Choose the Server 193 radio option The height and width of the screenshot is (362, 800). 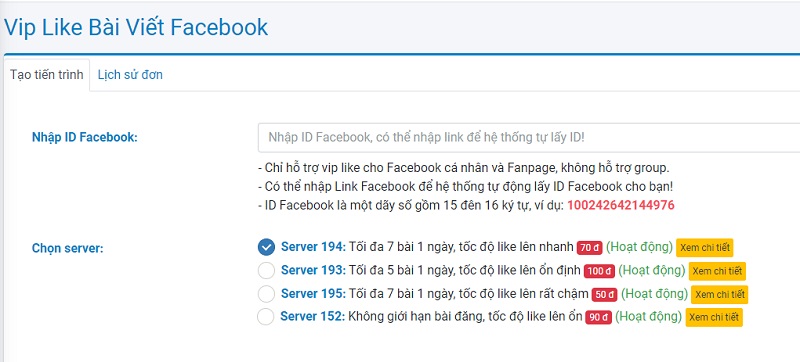click(x=266, y=271)
